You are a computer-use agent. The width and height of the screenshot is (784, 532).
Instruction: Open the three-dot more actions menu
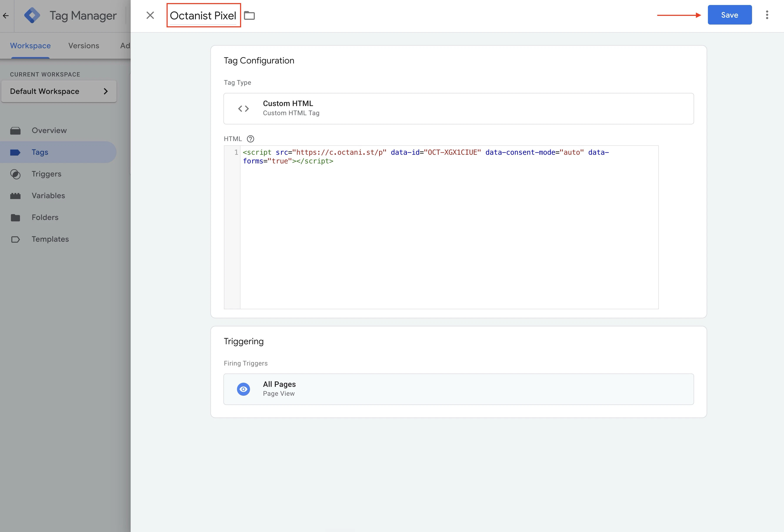pyautogui.click(x=767, y=15)
